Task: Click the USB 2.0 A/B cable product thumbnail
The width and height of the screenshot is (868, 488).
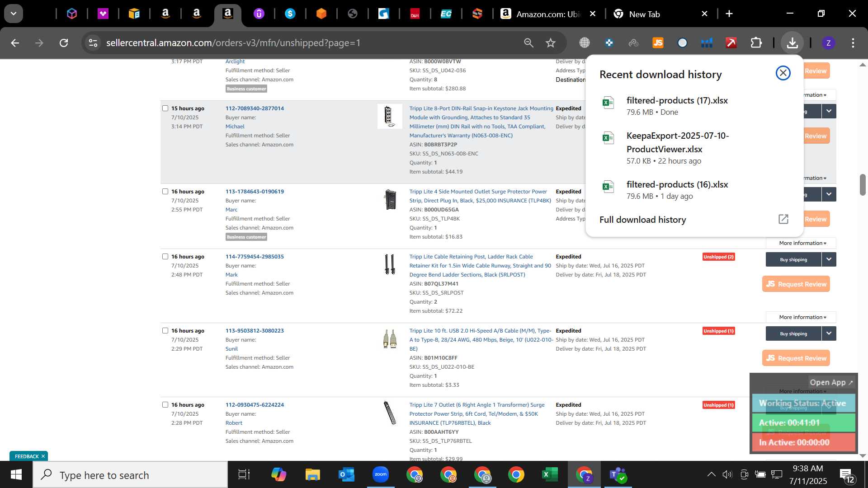Action: point(390,338)
